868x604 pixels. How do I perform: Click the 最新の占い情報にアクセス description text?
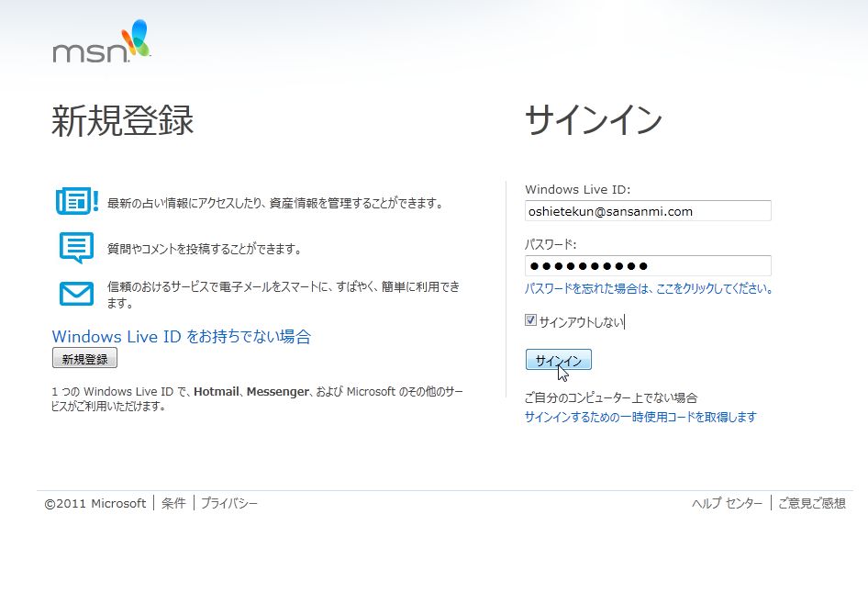point(275,203)
